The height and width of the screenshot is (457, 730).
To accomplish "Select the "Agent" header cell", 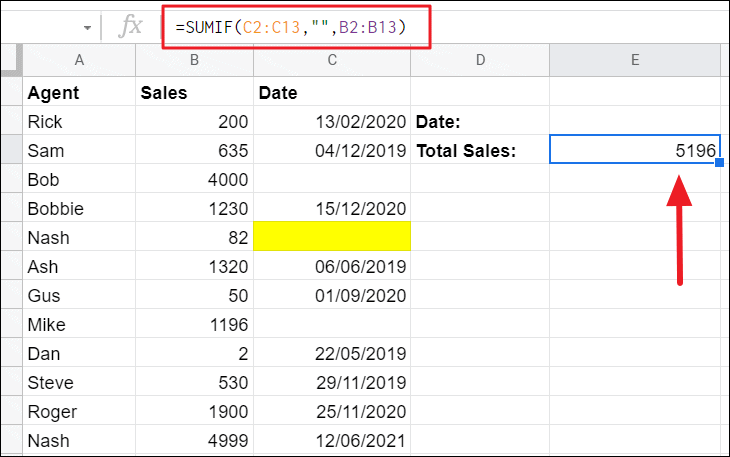I will click(79, 93).
